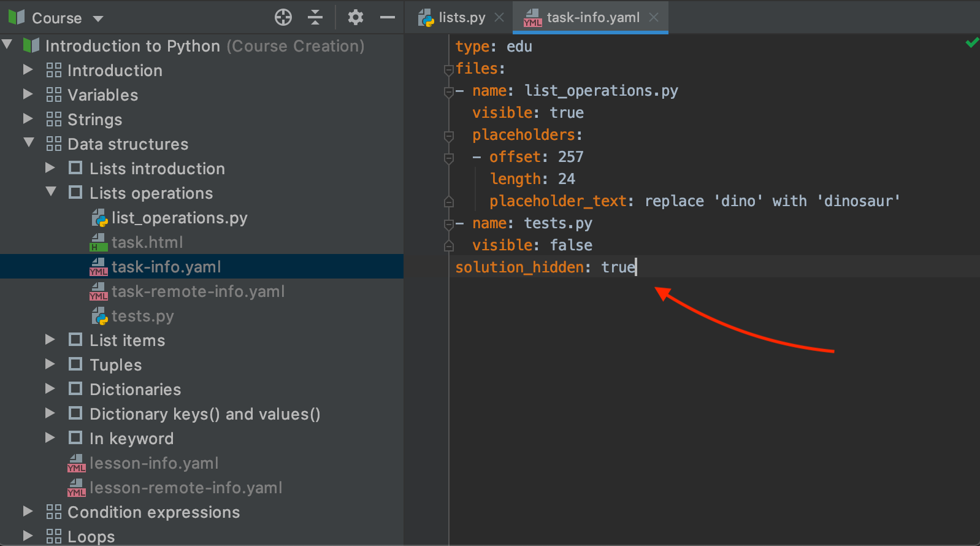
Task: Expand Dictionary keys() and values() task
Action: click(50, 413)
